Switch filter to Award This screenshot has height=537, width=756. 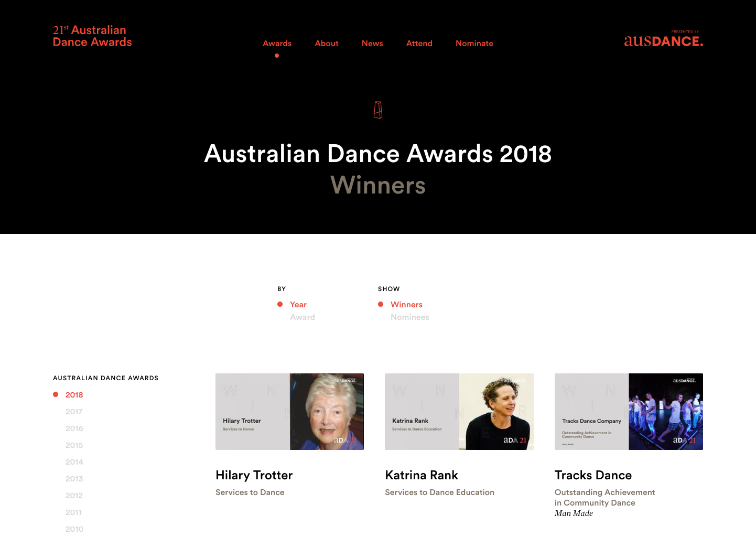tap(303, 317)
